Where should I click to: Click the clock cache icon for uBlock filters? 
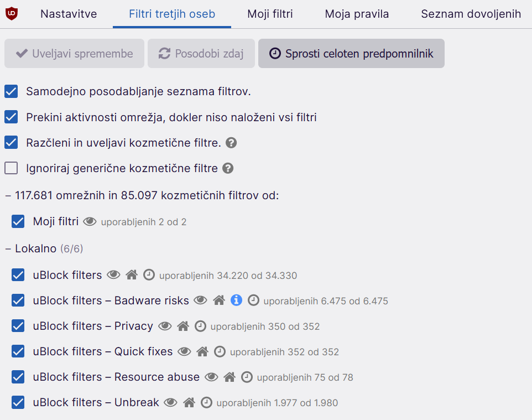(x=149, y=274)
